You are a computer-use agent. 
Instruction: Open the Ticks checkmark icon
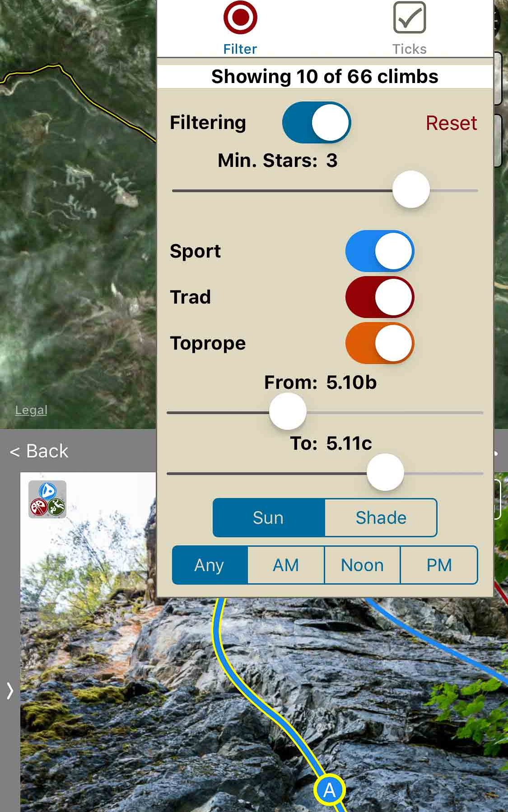click(x=410, y=18)
